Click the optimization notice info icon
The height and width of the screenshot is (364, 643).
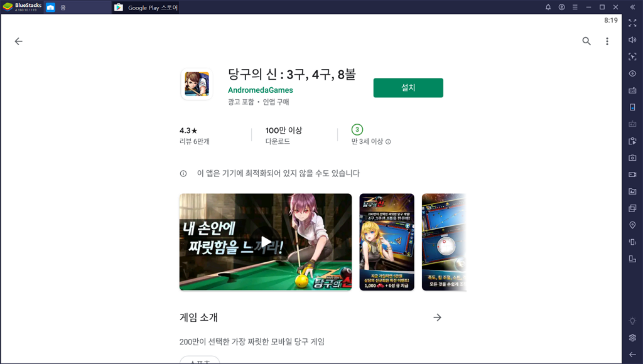183,173
